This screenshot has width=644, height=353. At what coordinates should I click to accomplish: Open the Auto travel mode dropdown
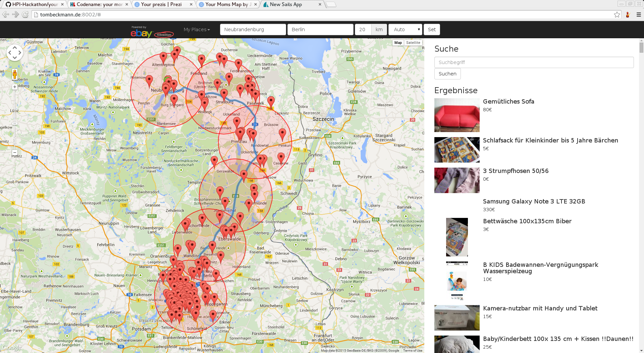tap(405, 30)
